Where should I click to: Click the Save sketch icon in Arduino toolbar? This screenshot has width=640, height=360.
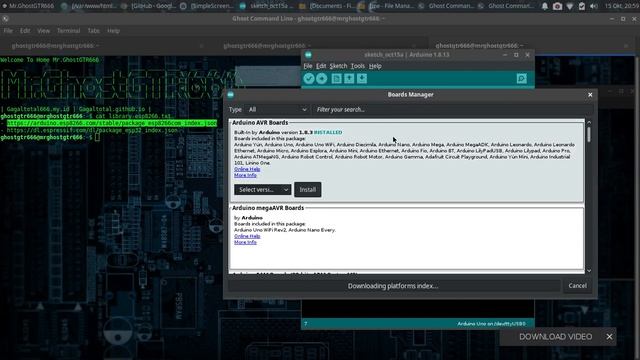(362, 78)
